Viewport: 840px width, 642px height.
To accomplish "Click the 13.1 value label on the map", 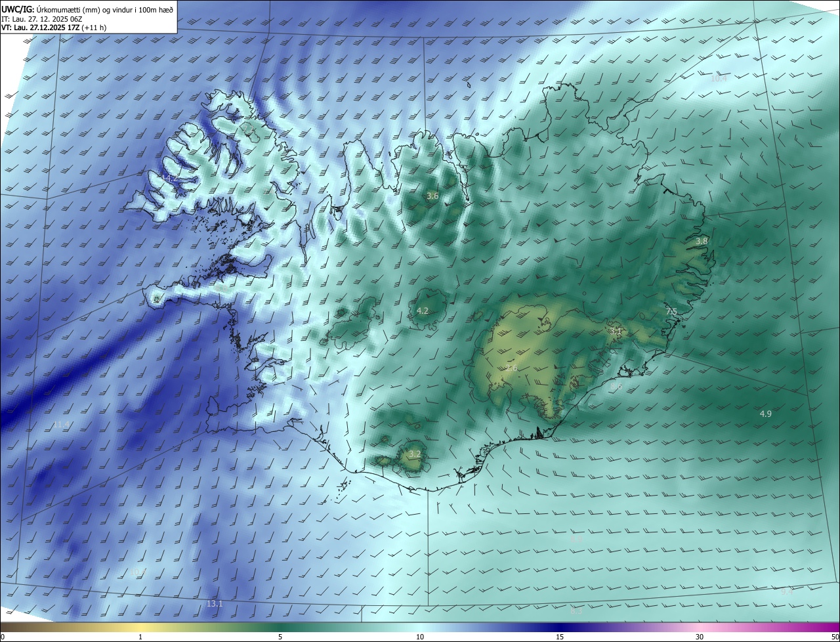I will (x=215, y=604).
